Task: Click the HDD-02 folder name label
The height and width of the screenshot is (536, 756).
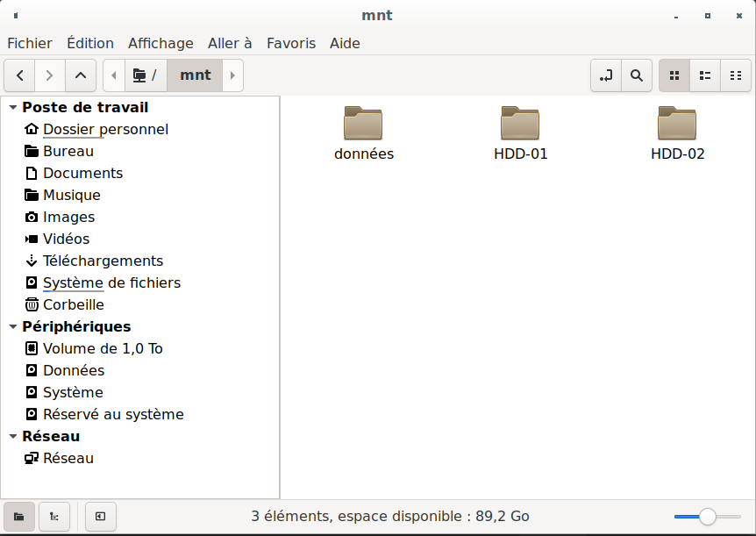Action: [x=677, y=154]
